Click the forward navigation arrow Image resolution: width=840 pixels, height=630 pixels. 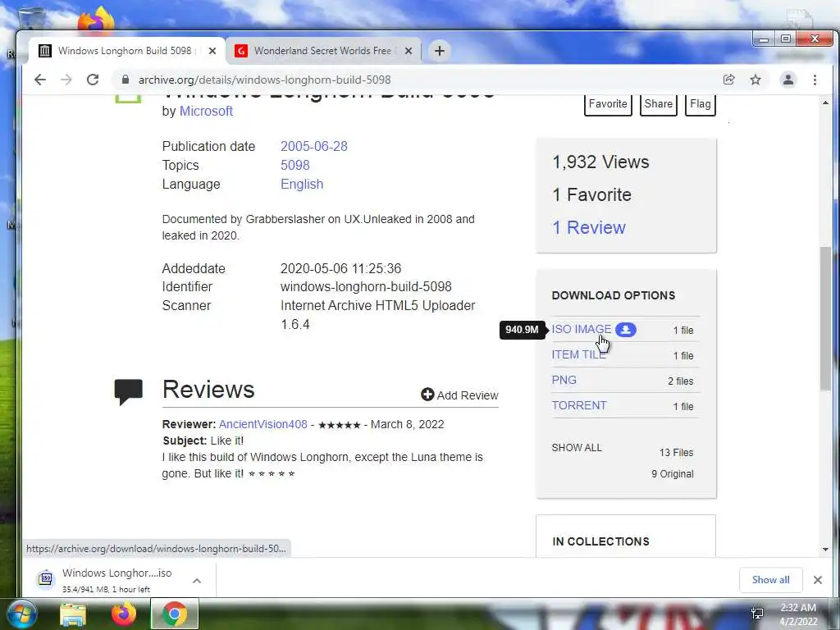[x=66, y=80]
